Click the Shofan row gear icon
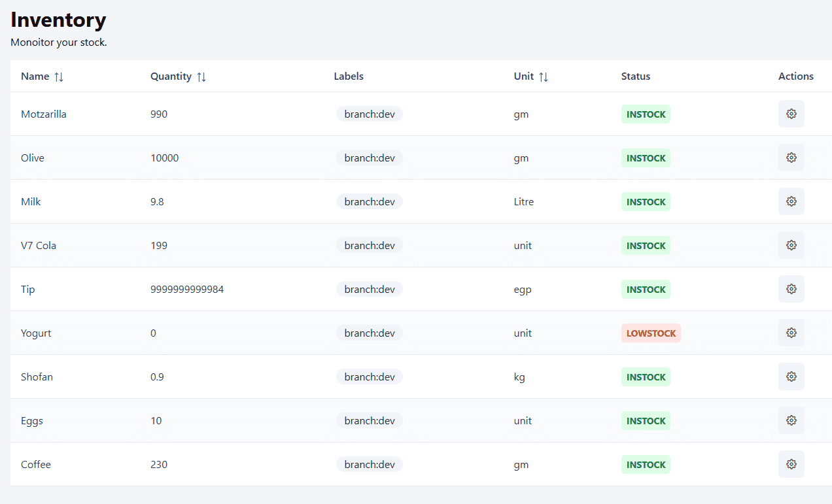Viewport: 832px width, 504px height. [791, 377]
